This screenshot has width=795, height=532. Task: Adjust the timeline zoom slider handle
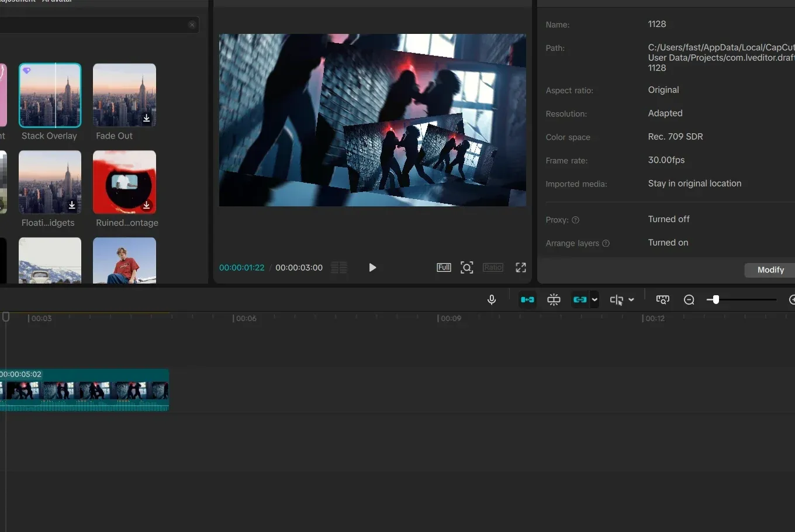coord(715,300)
